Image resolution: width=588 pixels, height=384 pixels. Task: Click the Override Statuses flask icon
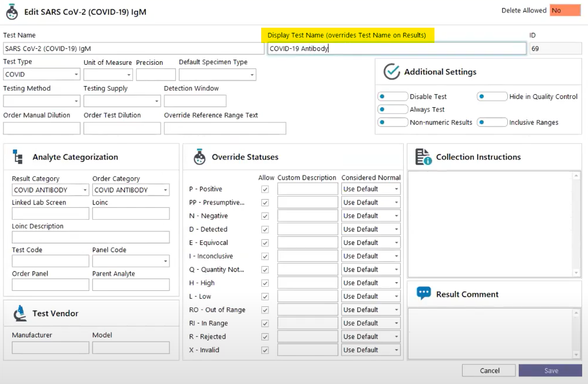[x=200, y=157]
